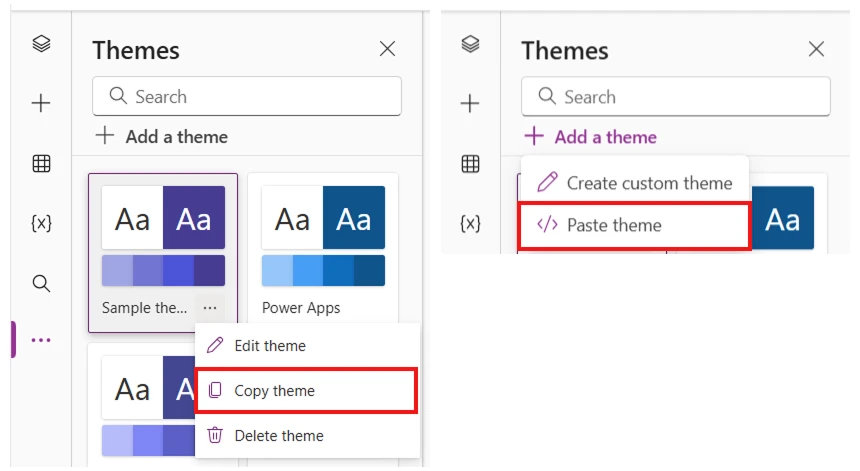The width and height of the screenshot is (860, 471).
Task: Open Tree view layers icon in right screenshot
Action: 470,44
